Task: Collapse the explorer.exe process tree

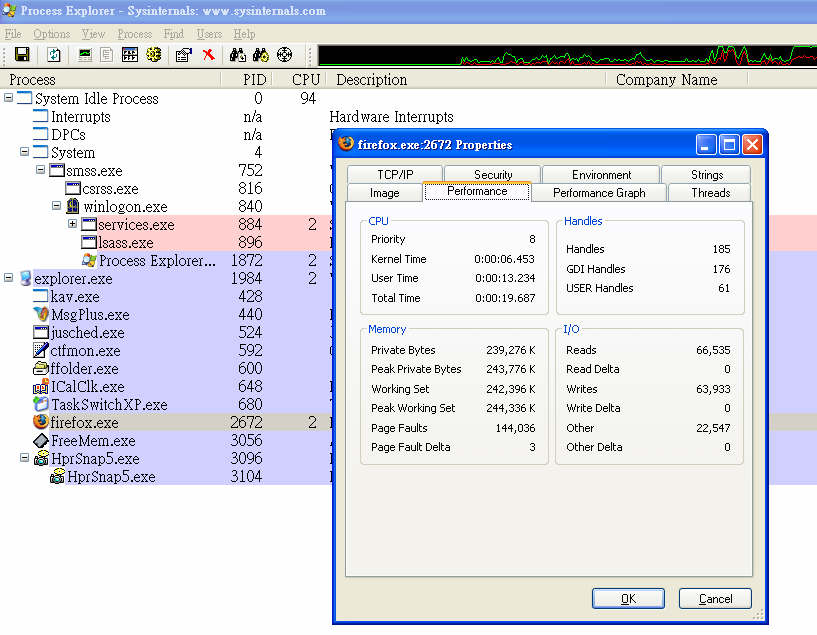Action: pos(9,279)
